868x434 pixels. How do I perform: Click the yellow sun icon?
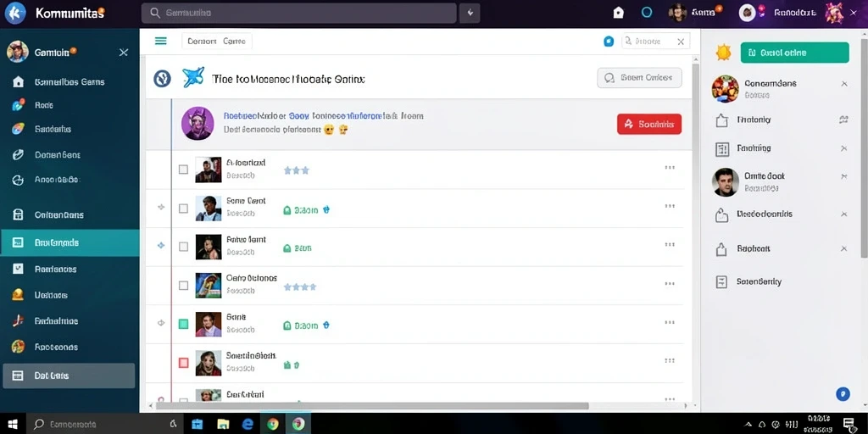pos(724,53)
